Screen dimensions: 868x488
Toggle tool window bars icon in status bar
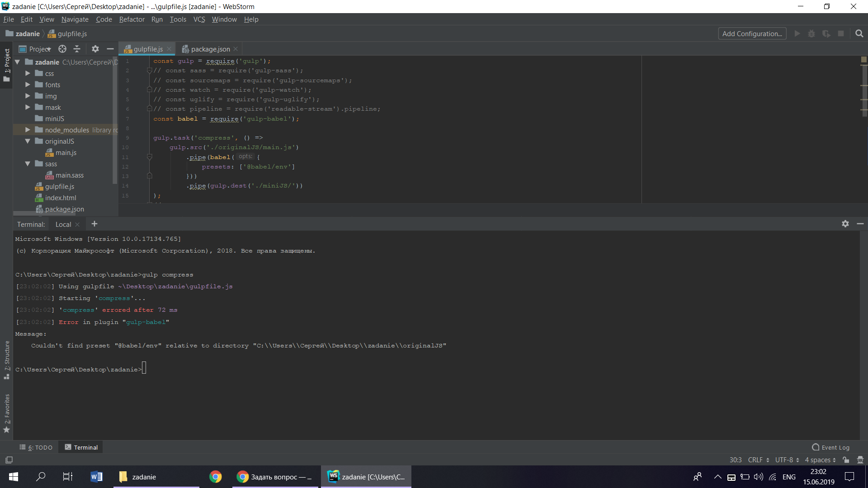coord(9,460)
